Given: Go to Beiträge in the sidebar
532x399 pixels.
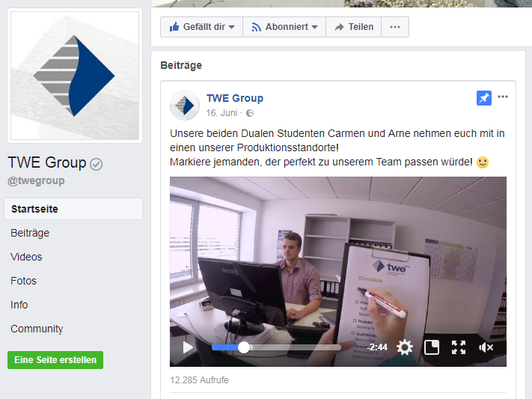Looking at the screenshot, I should pyautogui.click(x=30, y=233).
